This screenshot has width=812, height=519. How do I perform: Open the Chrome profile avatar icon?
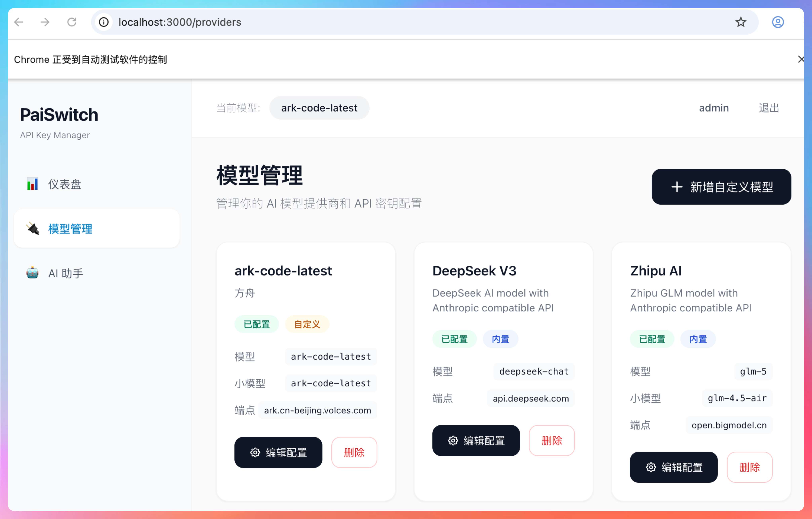778,22
